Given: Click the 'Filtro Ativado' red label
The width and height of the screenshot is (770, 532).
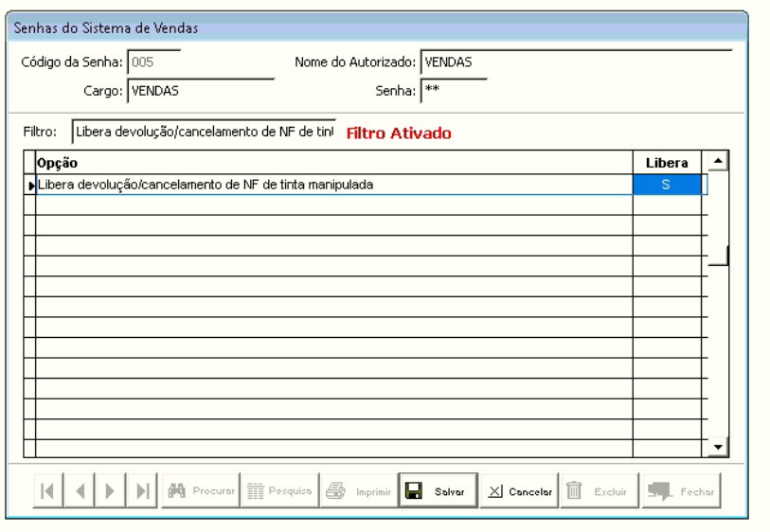Looking at the screenshot, I should click(x=399, y=133).
